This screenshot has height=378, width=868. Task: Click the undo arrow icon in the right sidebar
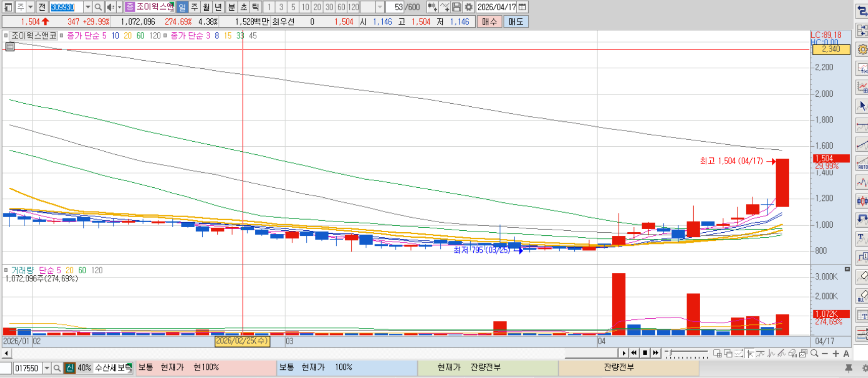point(862,220)
